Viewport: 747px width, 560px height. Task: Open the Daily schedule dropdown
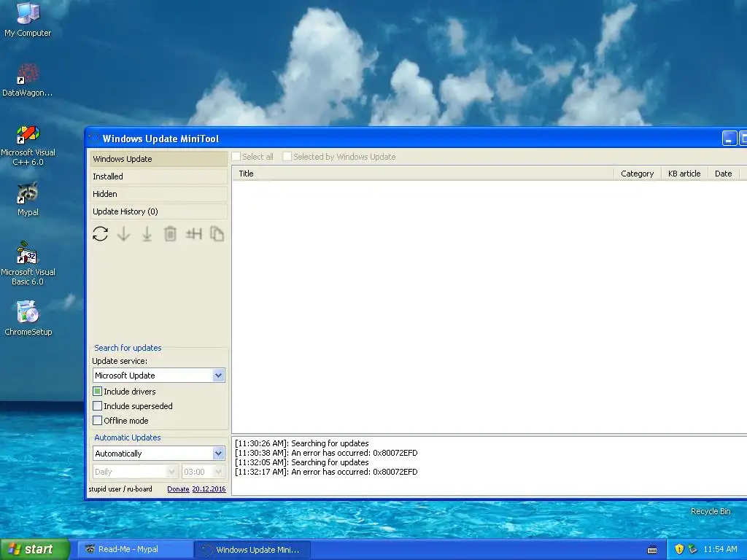(x=171, y=472)
